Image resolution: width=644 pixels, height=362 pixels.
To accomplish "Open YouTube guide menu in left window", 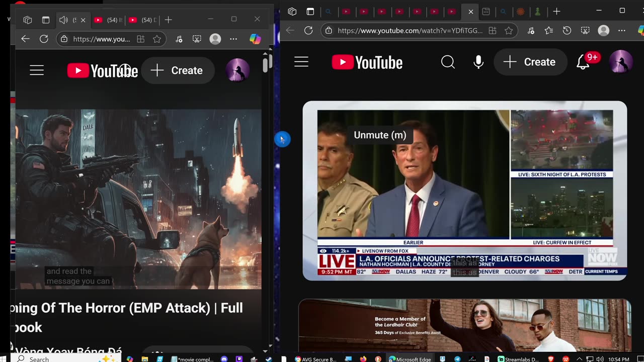I will click(37, 70).
